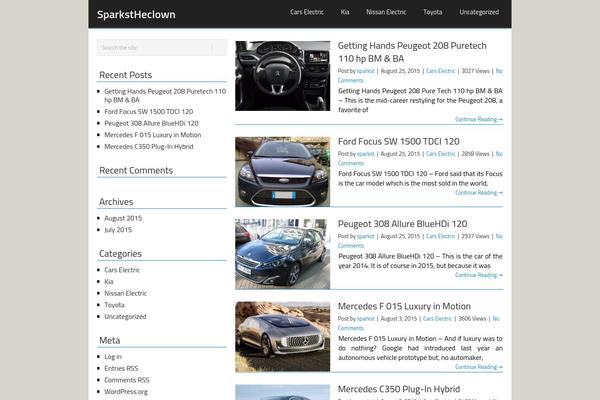Open author sparkst on the Peugeot 208 post

click(x=365, y=71)
